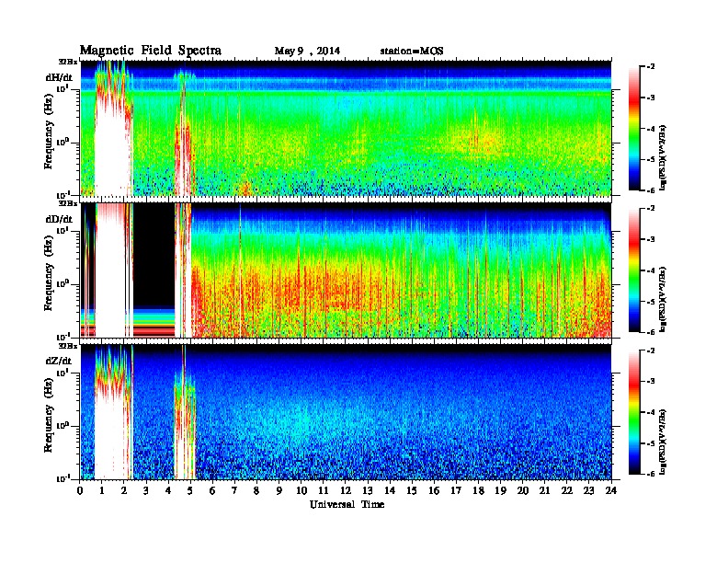Click hour 16 on the time axis
728x563 pixels.
(x=434, y=491)
